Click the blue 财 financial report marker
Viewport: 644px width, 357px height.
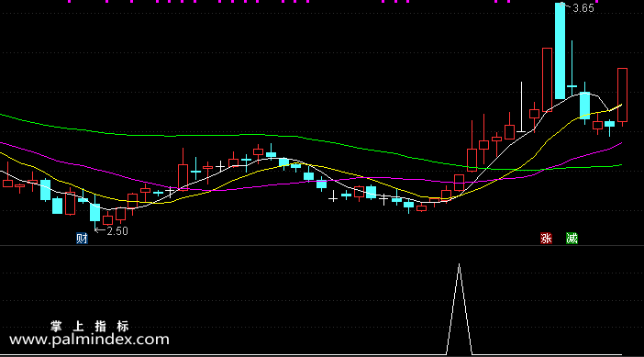point(82,239)
